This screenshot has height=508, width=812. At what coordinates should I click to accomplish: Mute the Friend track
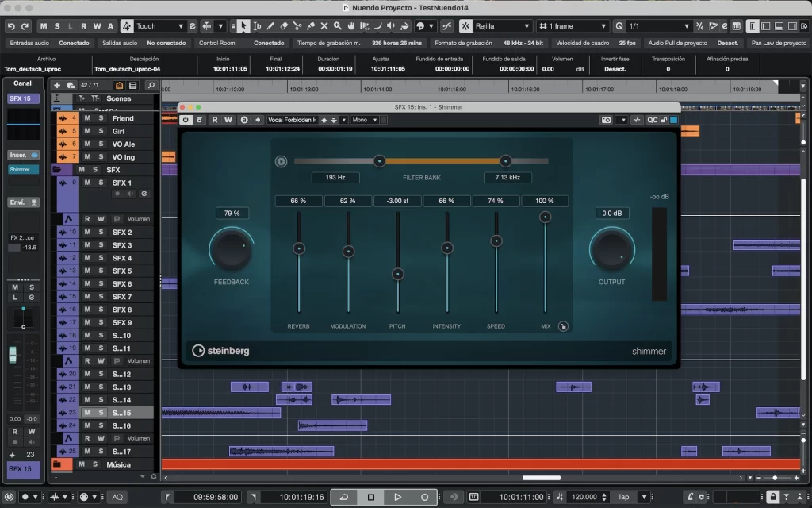pyautogui.click(x=87, y=118)
